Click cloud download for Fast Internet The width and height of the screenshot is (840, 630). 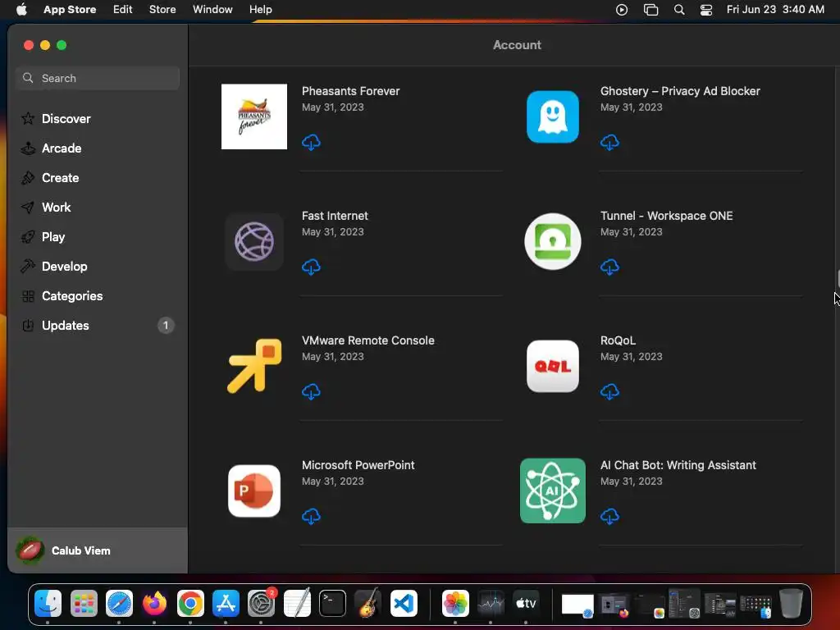(311, 267)
